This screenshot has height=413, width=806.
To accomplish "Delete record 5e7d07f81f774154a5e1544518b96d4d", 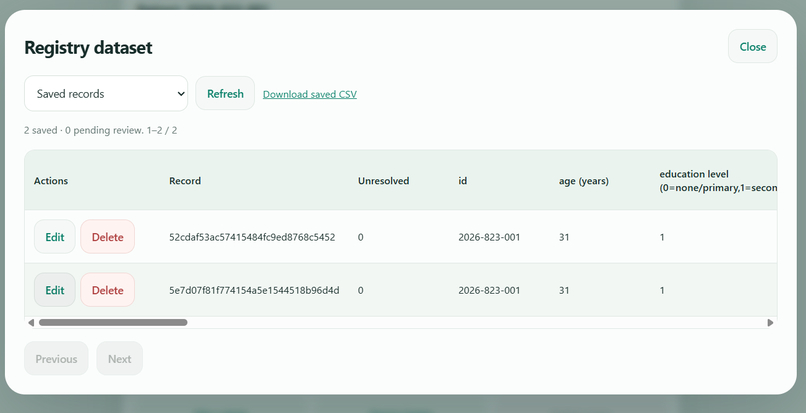I will click(107, 290).
